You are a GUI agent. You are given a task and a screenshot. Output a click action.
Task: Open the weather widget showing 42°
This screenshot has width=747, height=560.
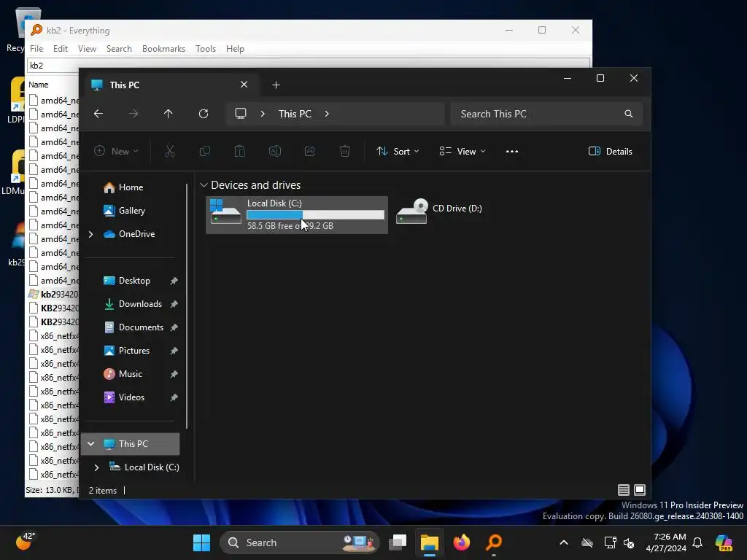pyautogui.click(x=26, y=542)
